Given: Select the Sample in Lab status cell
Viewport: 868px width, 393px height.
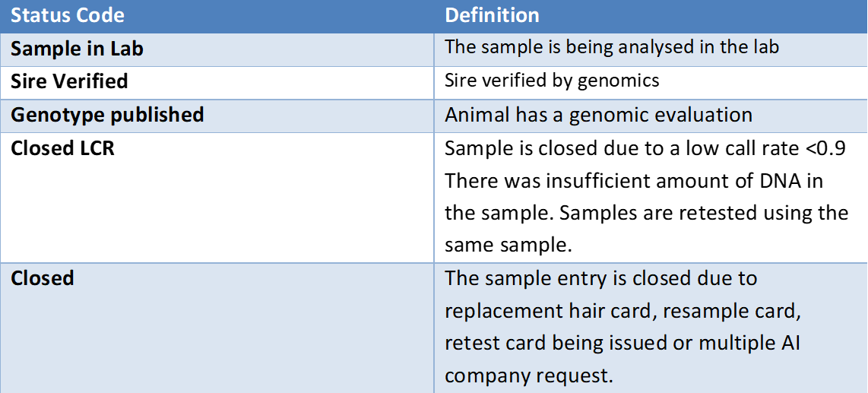Looking at the screenshot, I should point(217,49).
